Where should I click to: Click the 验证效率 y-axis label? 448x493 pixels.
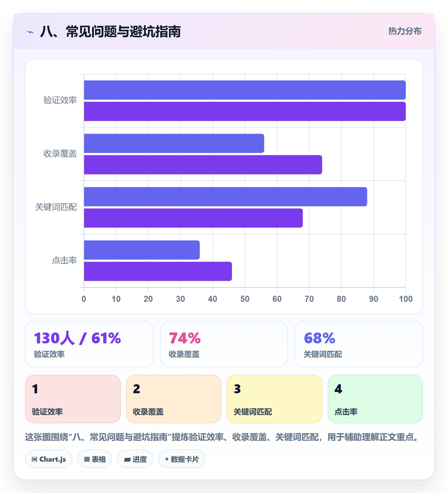(60, 100)
